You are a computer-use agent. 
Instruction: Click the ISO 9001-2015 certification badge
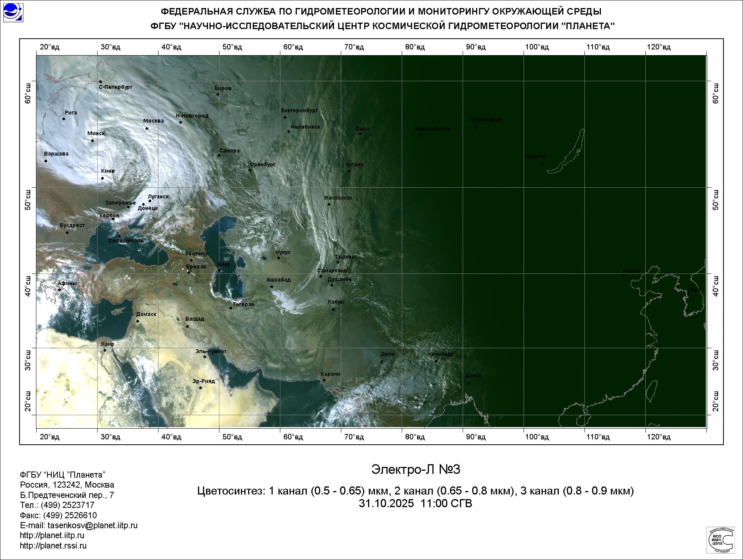coord(720,539)
